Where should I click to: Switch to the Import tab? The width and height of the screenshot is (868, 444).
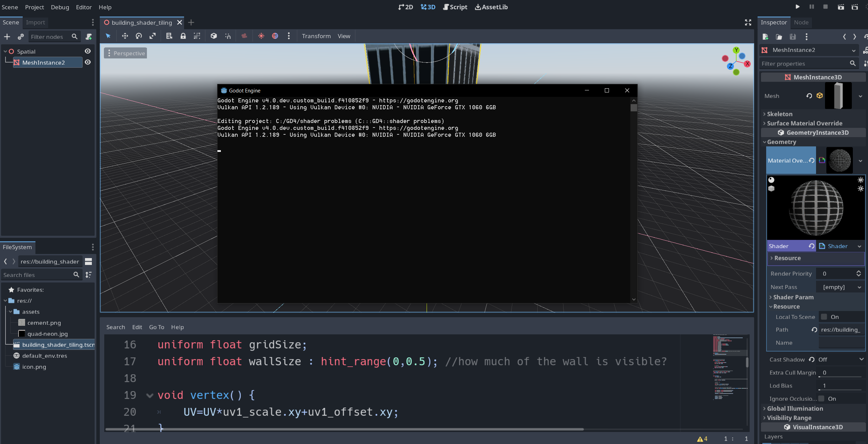pos(35,22)
